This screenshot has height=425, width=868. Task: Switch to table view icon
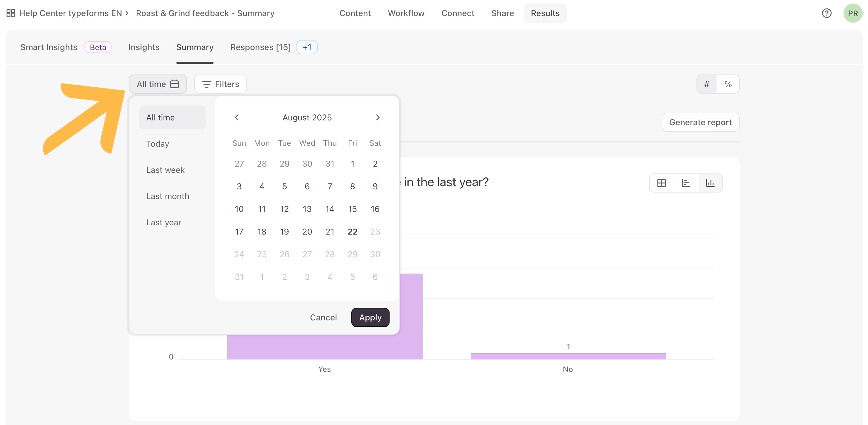[x=662, y=183]
